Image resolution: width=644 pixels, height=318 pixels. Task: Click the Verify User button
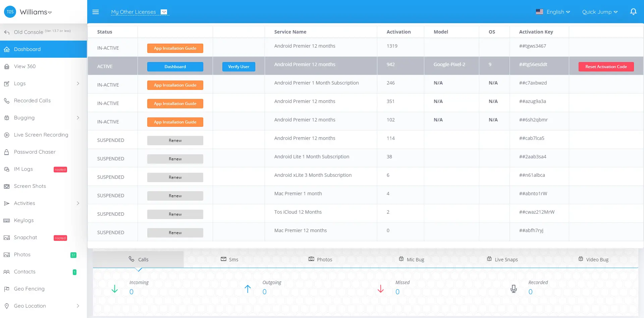(238, 66)
